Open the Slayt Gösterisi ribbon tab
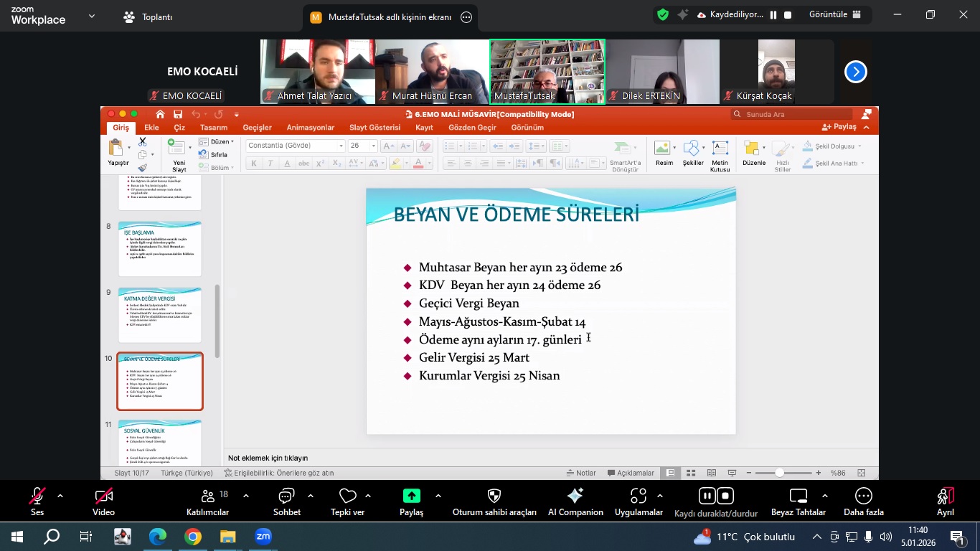Screen dimensions: 980x551 374,128
